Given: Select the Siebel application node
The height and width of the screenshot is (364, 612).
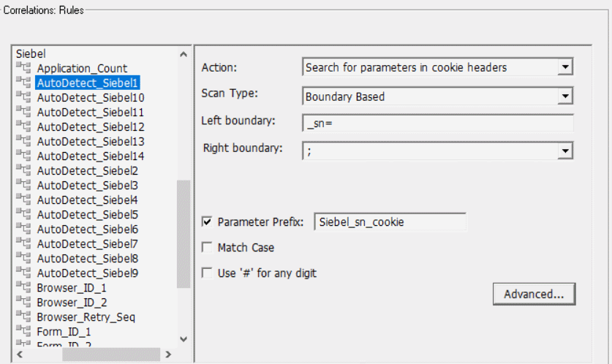Looking at the screenshot, I should tap(30, 54).
